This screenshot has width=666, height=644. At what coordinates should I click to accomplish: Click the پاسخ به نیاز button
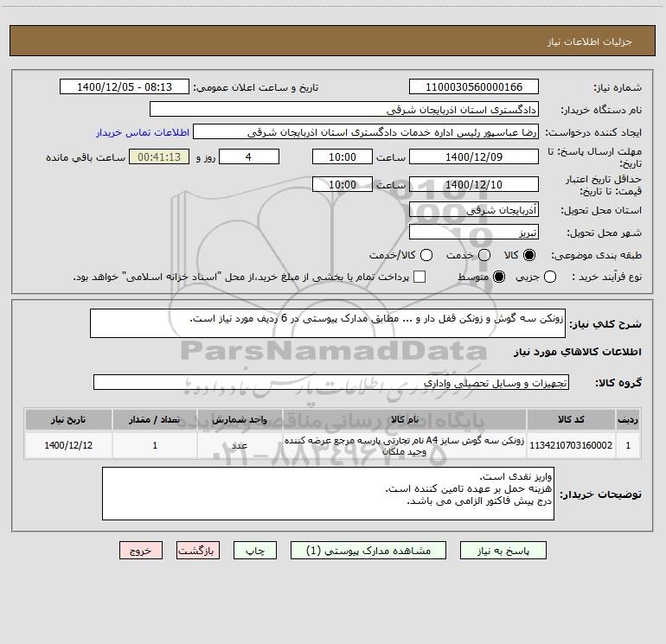503,551
